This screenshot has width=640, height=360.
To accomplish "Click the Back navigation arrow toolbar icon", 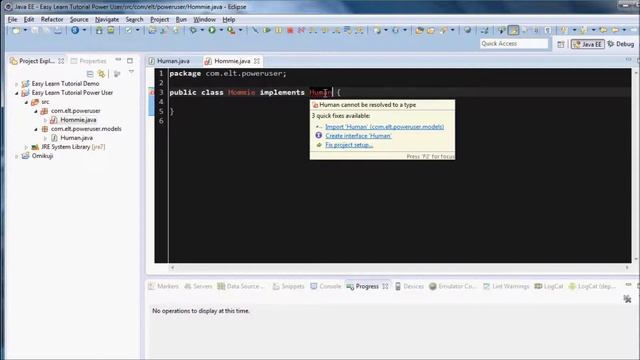I will pos(603,30).
